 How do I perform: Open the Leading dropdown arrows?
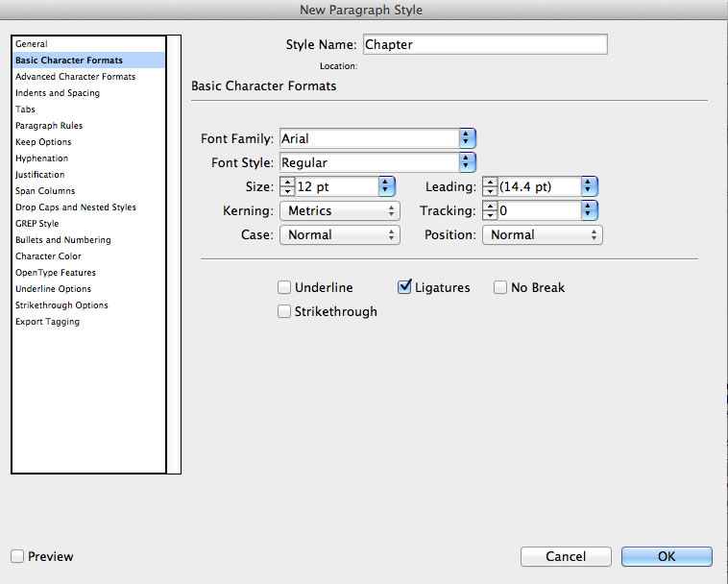click(x=589, y=186)
